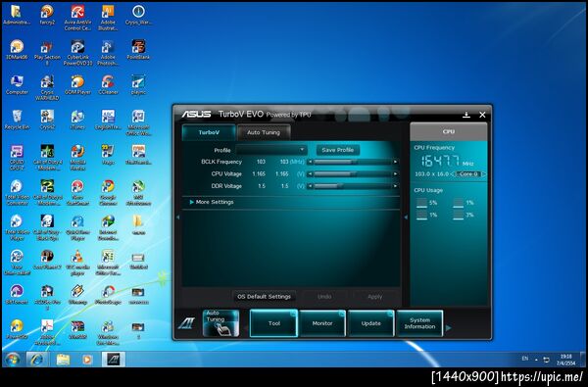Open the iTunes desktop shortcut

(x=77, y=120)
